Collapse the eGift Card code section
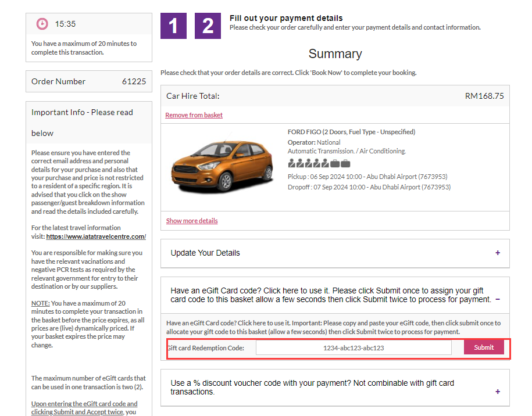Viewport: 532px width, 416px height. pyautogui.click(x=497, y=299)
